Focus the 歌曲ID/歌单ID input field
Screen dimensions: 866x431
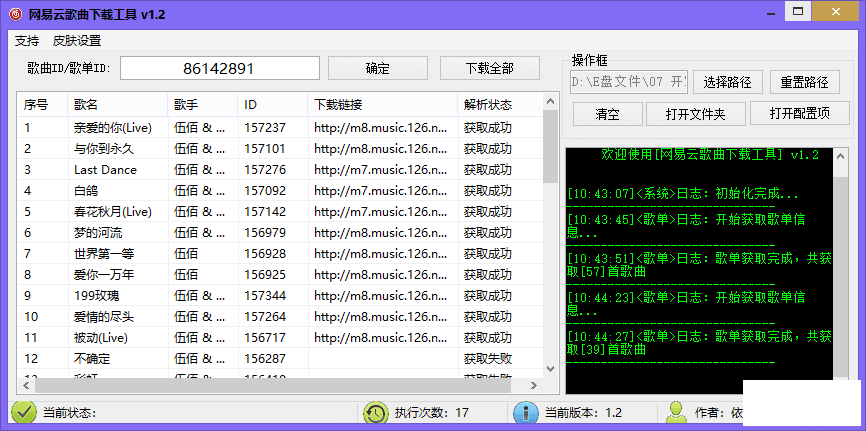point(220,69)
